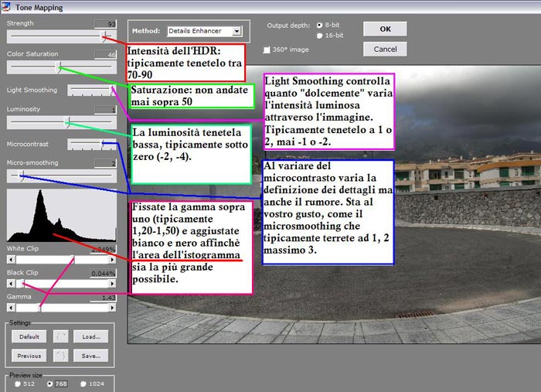Choose the 512 preview size option

(x=16, y=383)
